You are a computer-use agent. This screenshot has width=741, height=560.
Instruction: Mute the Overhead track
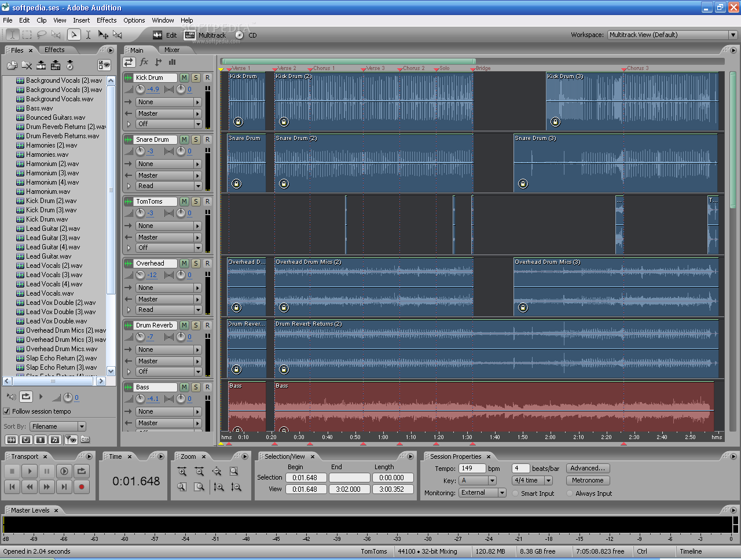click(184, 263)
